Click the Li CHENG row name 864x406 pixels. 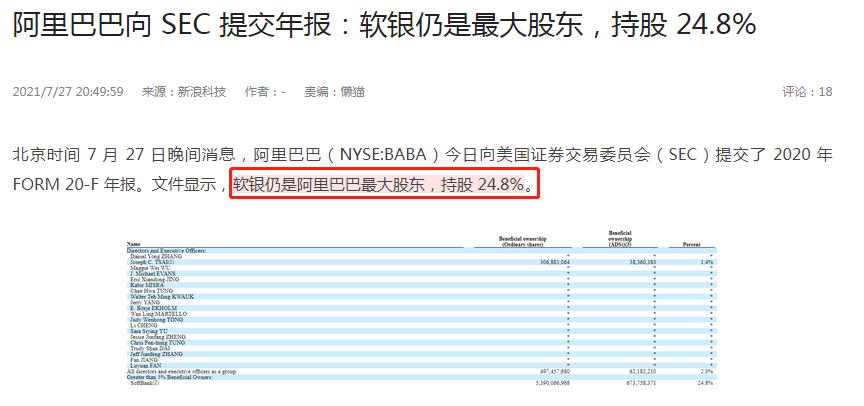(143, 325)
